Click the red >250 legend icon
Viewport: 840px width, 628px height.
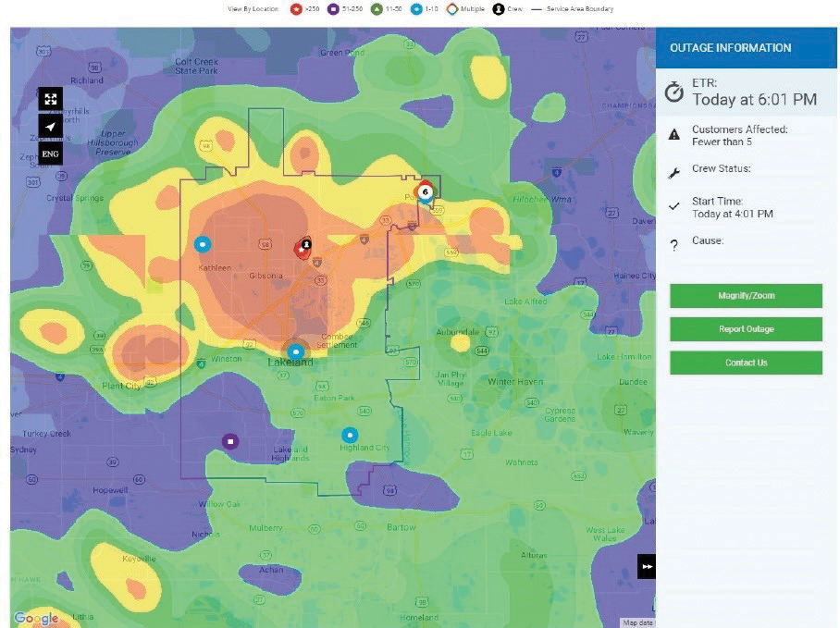(296, 9)
